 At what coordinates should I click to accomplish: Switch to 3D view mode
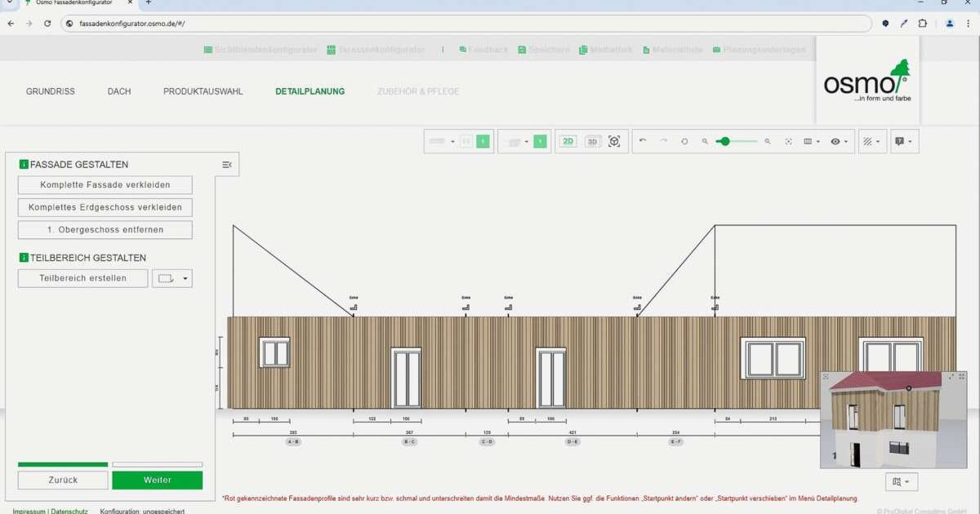[x=592, y=141]
